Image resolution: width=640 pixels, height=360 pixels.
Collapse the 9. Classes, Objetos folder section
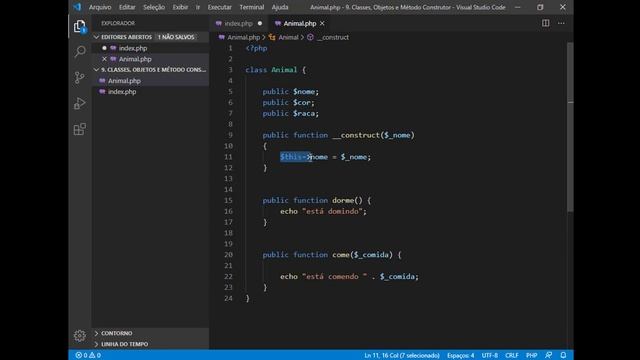click(96, 70)
